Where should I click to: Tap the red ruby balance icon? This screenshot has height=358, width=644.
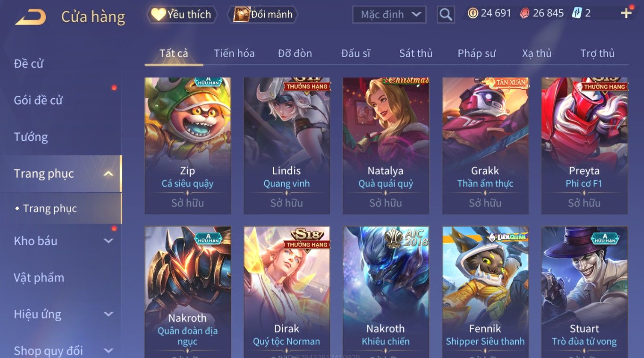coord(525,13)
